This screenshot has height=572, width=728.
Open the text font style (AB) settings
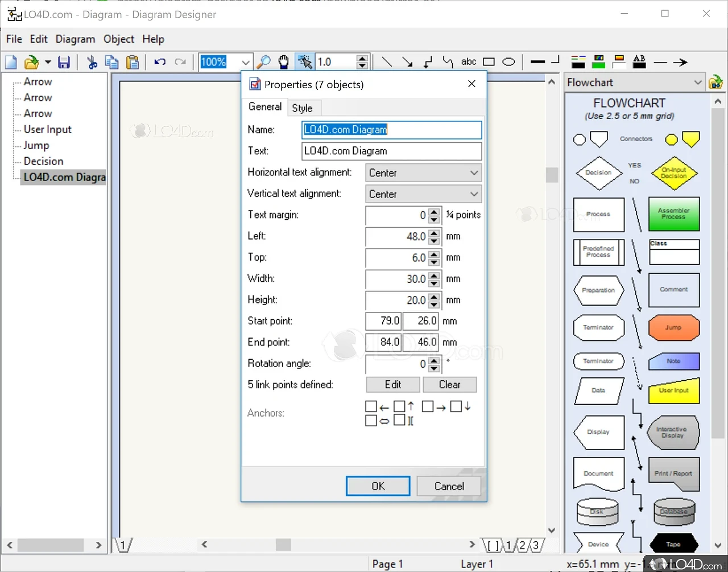(639, 61)
